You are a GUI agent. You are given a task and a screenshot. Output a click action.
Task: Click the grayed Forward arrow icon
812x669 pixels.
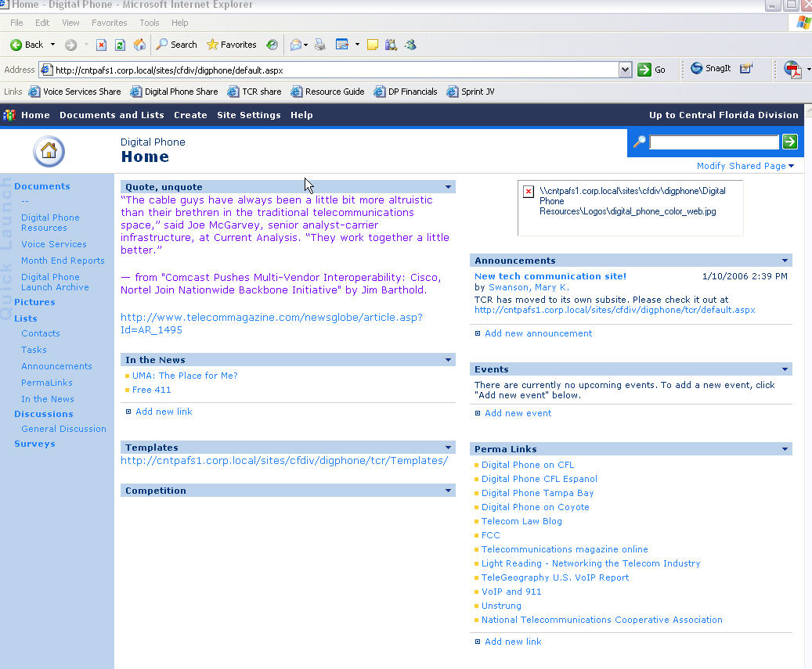point(71,45)
